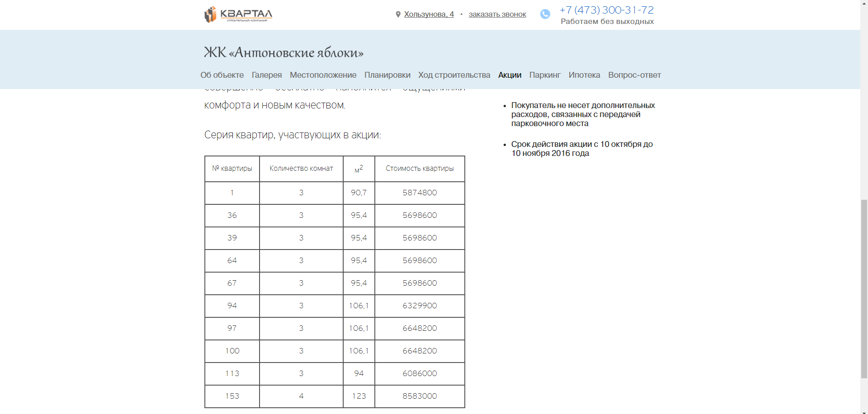Select the Количество комнат column header
This screenshot has height=414, width=868.
301,169
